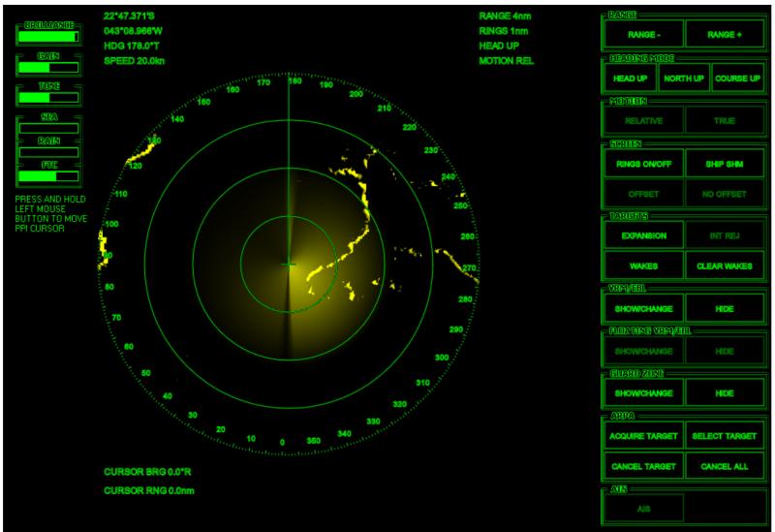The width and height of the screenshot is (775, 532).
Task: Turn on target WAKES
Action: [x=643, y=266]
